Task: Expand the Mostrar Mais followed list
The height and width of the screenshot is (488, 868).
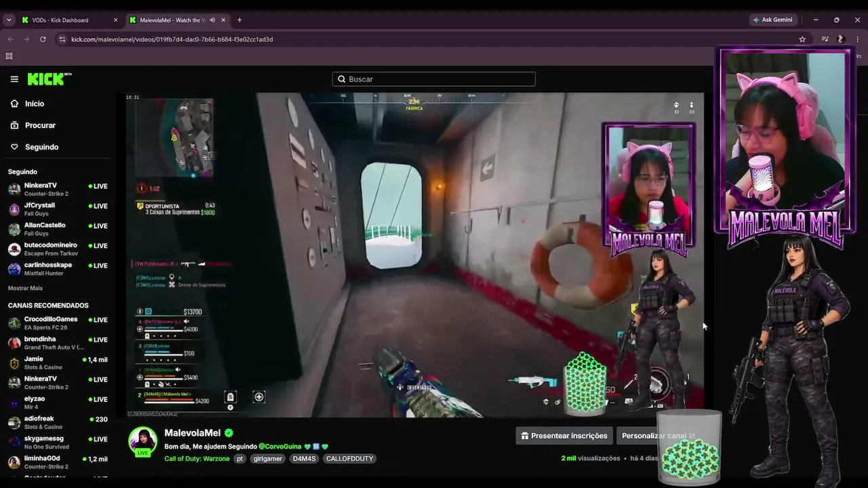Action: (25, 288)
